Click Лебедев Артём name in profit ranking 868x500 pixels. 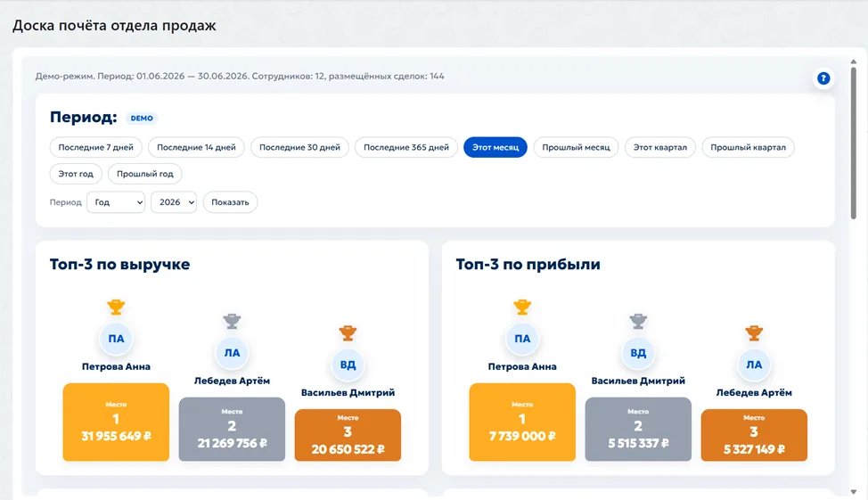click(x=754, y=392)
